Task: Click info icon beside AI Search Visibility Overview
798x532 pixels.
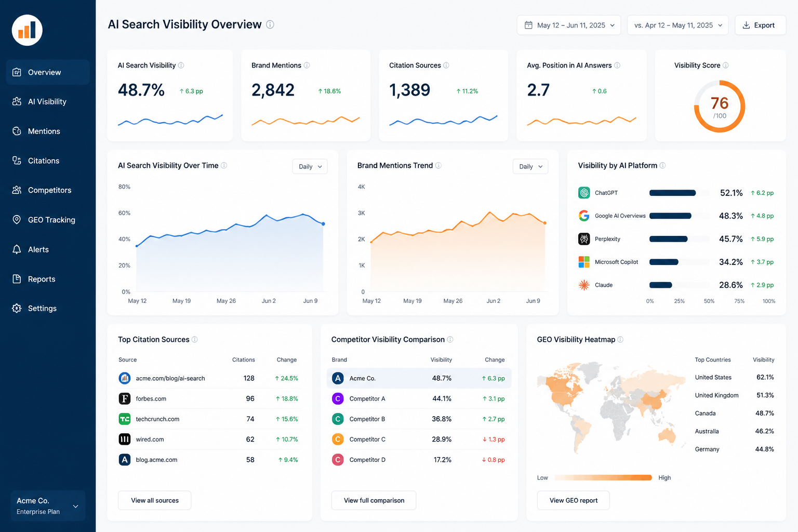Action: [270, 24]
